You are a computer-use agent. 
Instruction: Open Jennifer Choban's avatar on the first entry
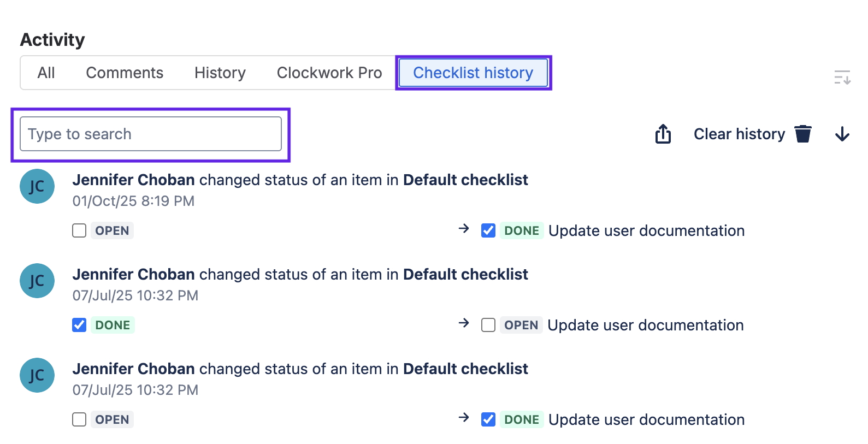pyautogui.click(x=37, y=186)
